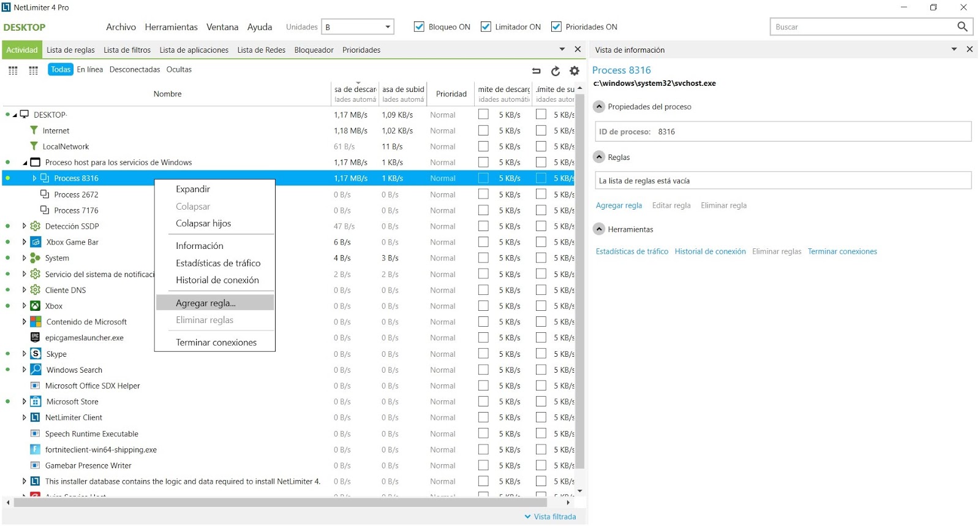The image size is (980, 526).
Task: Open the Herramientas menu
Action: pyautogui.click(x=171, y=27)
